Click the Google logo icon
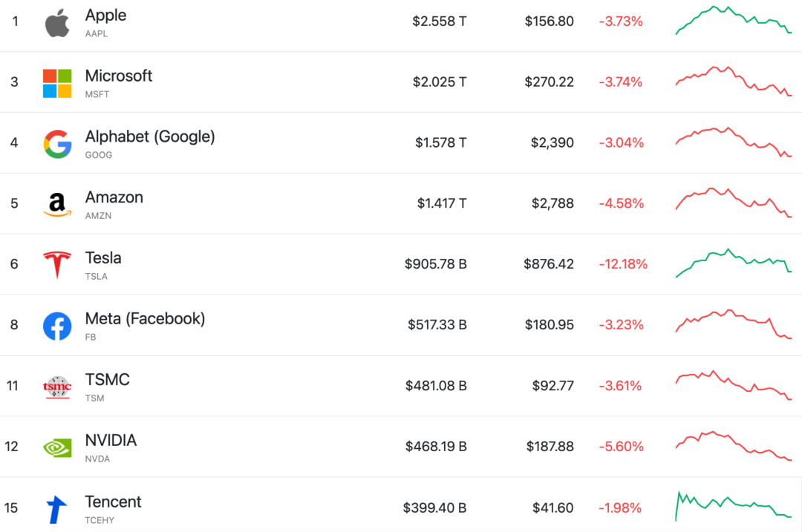The width and height of the screenshot is (802, 532). (x=57, y=144)
